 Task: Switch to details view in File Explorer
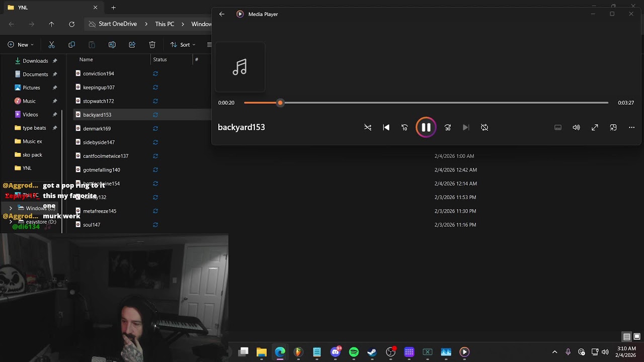[627, 337]
